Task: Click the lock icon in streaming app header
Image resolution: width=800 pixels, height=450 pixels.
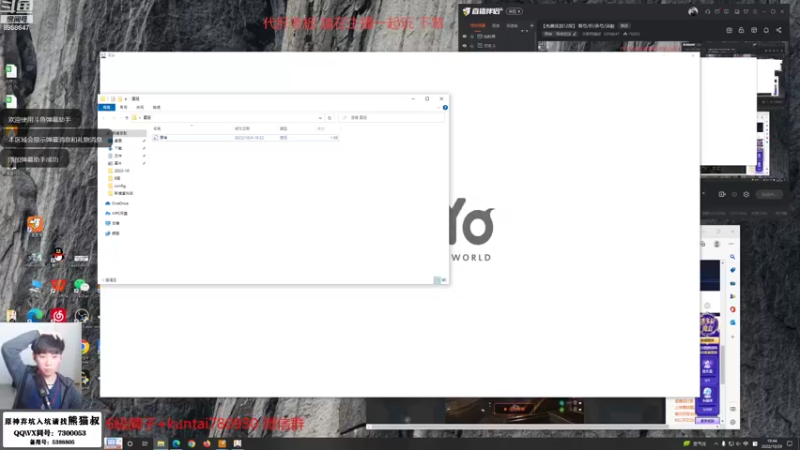Action: [741, 30]
